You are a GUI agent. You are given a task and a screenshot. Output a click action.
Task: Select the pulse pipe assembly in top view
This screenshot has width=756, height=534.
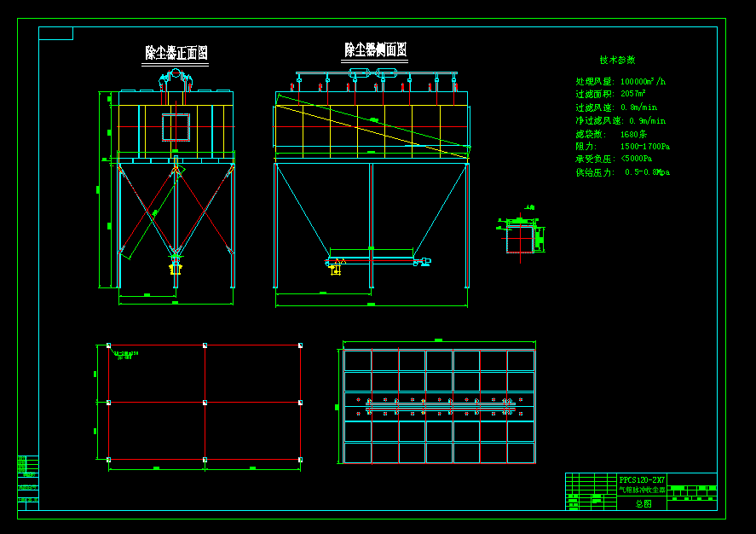(441, 407)
